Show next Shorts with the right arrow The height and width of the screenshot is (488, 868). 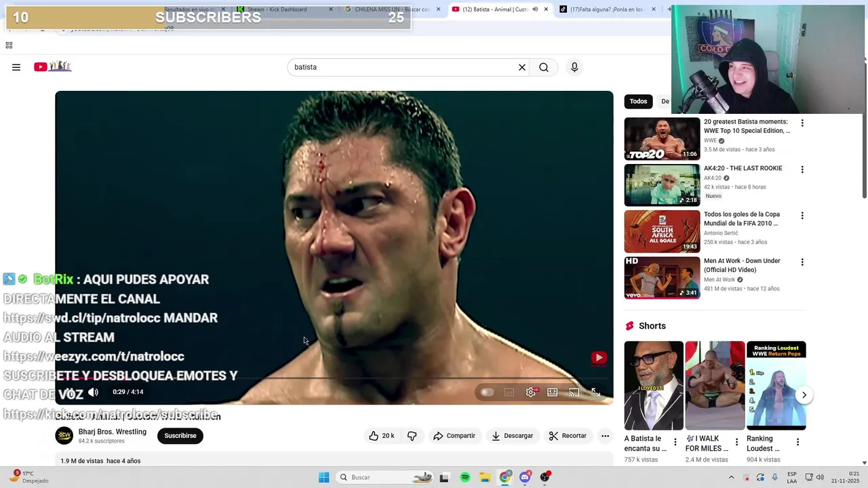point(804,395)
